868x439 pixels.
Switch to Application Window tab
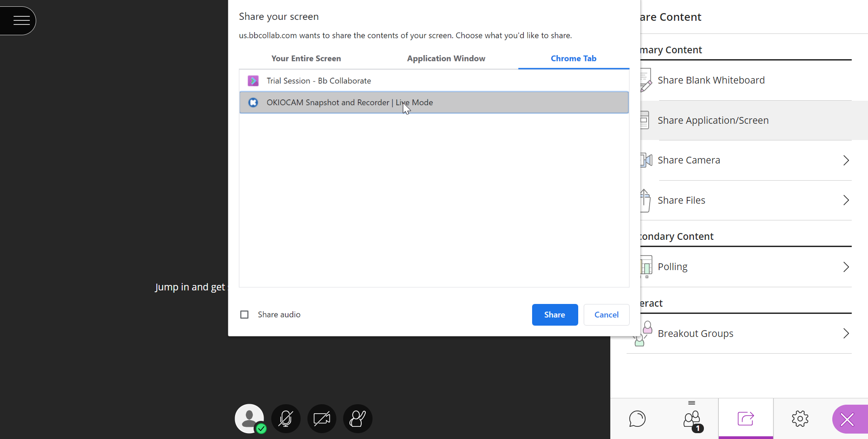446,58
